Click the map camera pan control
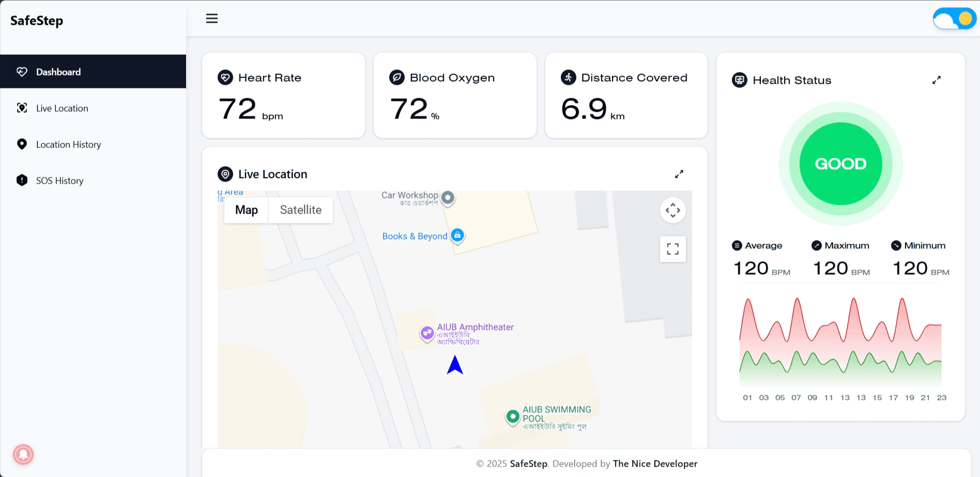 (672, 211)
